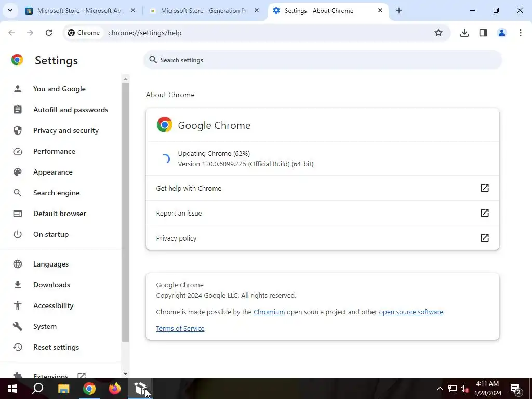This screenshot has width=532, height=399.
Task: Click the muted volume tray icon
Action: point(464,389)
